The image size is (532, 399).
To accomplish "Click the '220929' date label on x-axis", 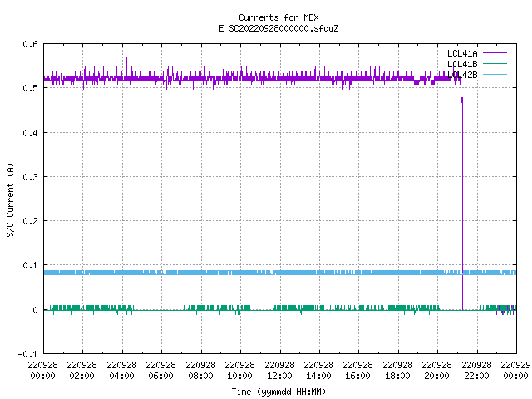I will [x=515, y=365].
